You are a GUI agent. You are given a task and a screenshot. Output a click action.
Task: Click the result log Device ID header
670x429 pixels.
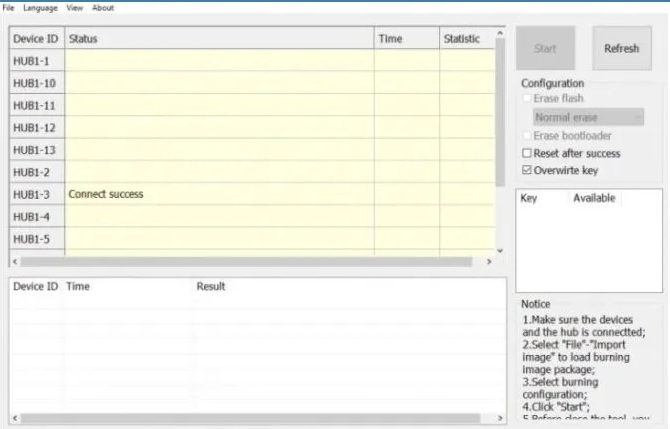click(x=35, y=286)
